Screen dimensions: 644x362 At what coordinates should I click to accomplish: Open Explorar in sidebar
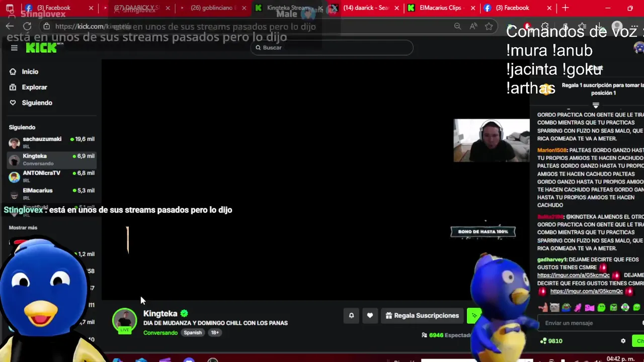coord(28,87)
